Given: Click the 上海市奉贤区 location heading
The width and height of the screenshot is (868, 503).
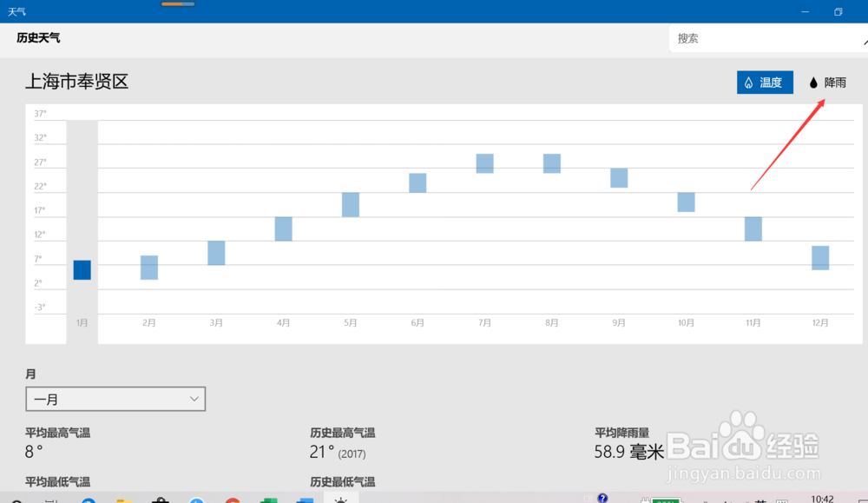Looking at the screenshot, I should (x=77, y=82).
